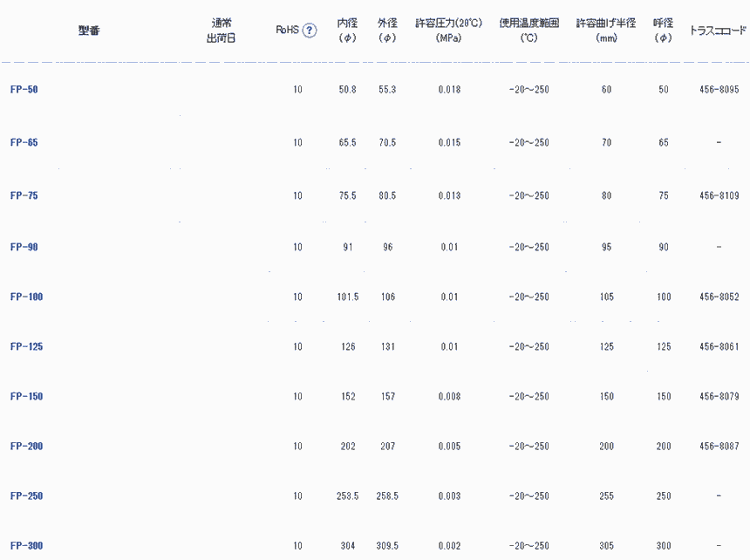Click the 使用温度範囲 column header
750x560 pixels.
[x=529, y=31]
